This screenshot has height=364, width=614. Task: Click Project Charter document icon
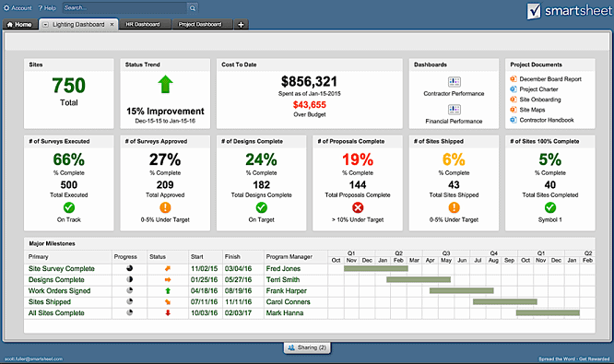(514, 89)
